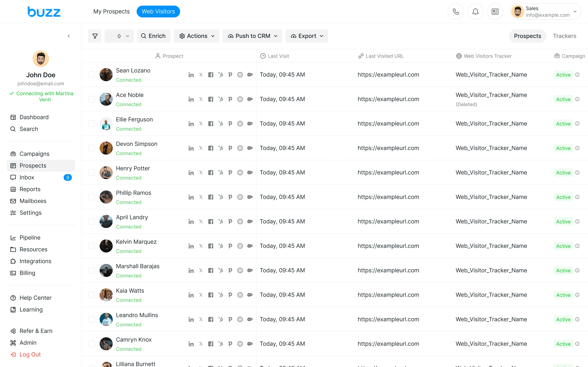This screenshot has width=588, height=367.
Task: Expand the Actions dropdown
Action: (x=197, y=36)
